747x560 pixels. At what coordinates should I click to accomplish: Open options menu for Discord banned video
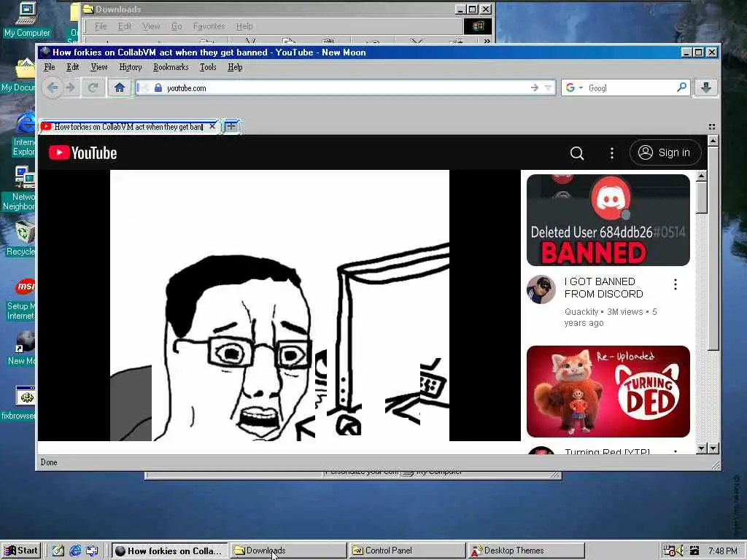coord(675,284)
